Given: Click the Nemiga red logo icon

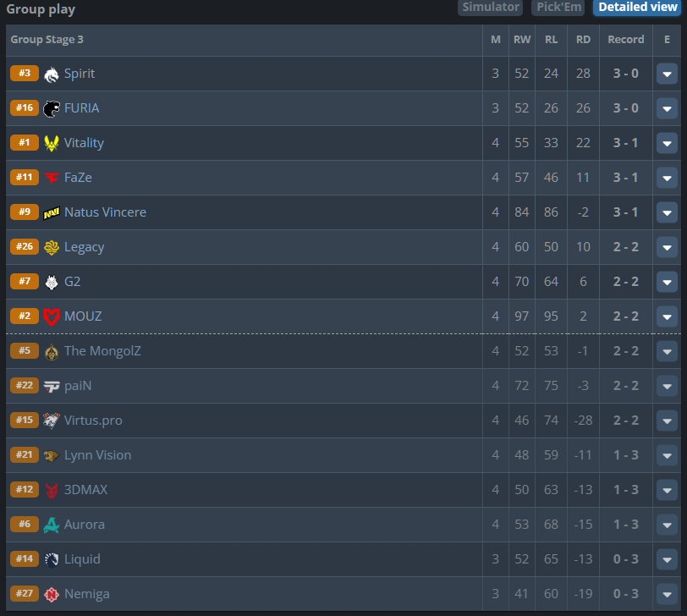Looking at the screenshot, I should 52,594.
